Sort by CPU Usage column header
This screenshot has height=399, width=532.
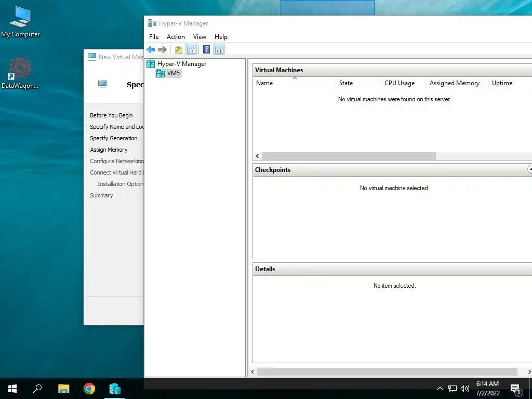[x=404, y=83]
